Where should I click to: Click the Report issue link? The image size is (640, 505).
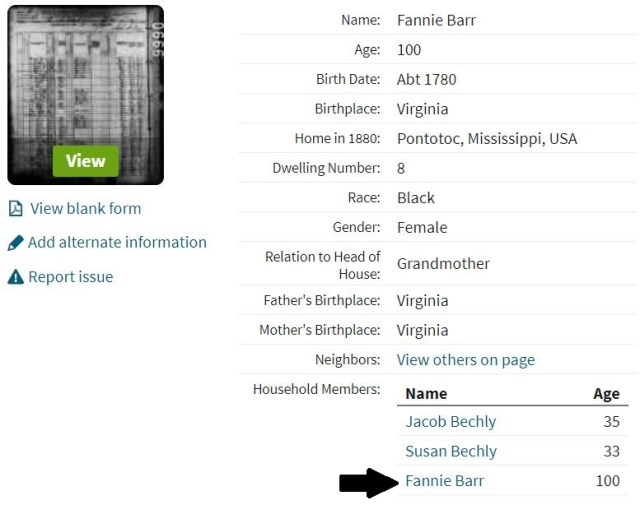coord(70,277)
